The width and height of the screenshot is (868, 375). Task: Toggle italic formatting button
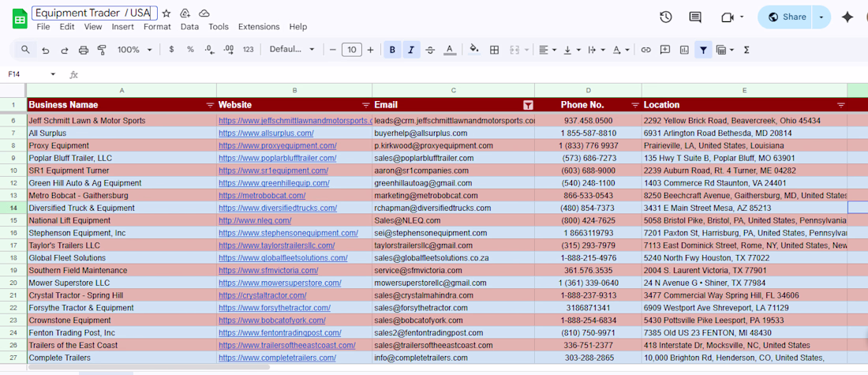(411, 50)
